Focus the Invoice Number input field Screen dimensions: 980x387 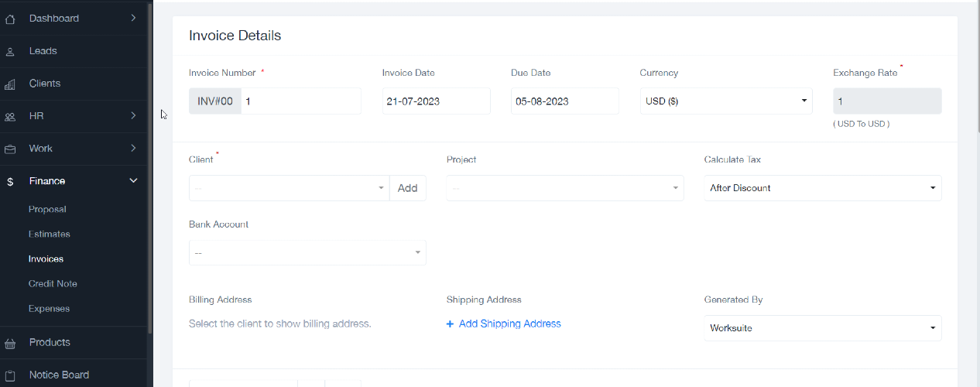(x=300, y=101)
